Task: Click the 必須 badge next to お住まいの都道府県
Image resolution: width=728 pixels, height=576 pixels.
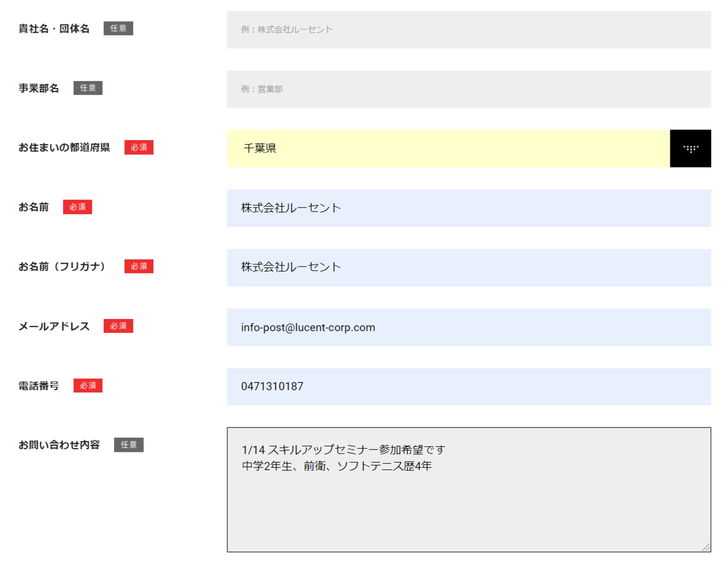Action: click(139, 147)
